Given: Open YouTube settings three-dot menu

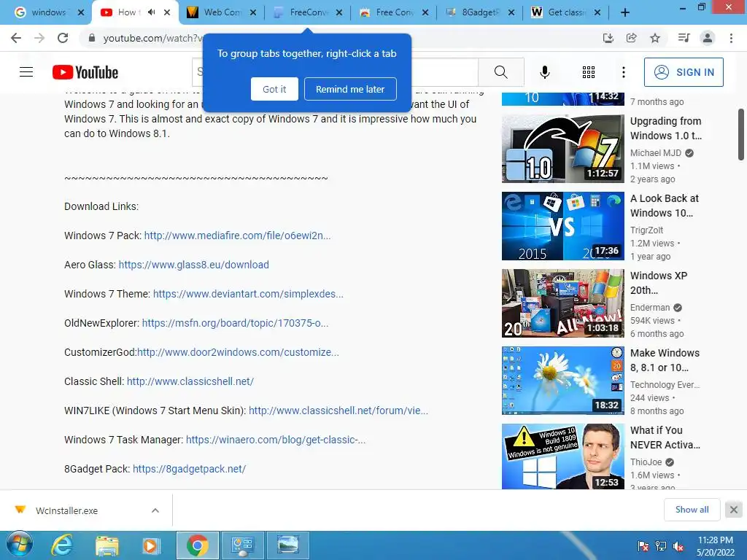Looking at the screenshot, I should 624,72.
